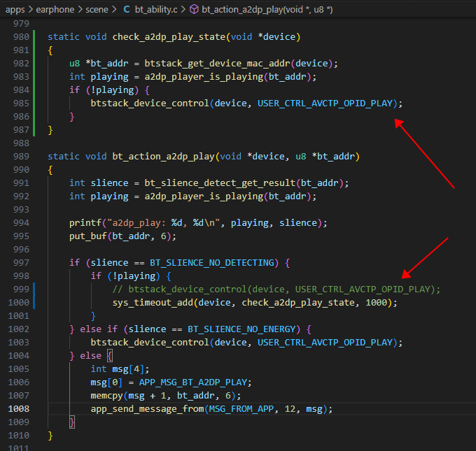Expand chevron after scene in breadcrumb
Image resolution: width=476 pixels, height=451 pixels.
click(x=114, y=10)
